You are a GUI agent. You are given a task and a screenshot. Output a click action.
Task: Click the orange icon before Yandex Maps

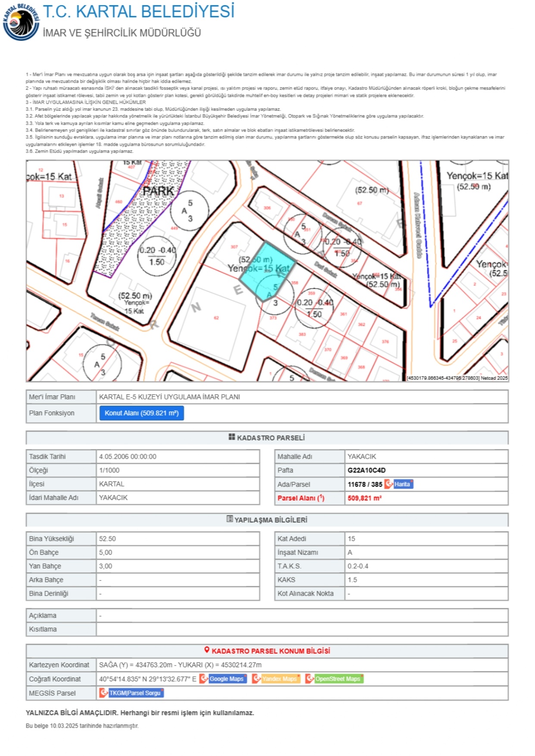pyautogui.click(x=256, y=678)
